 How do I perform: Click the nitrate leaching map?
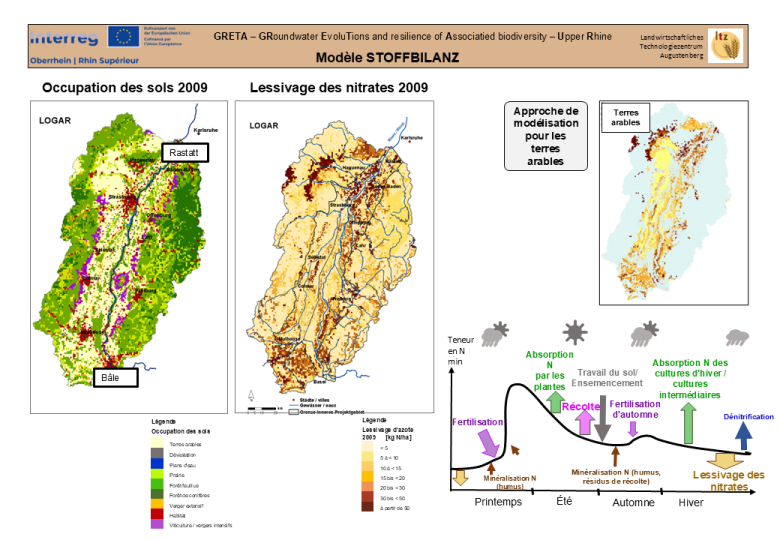coord(334,257)
